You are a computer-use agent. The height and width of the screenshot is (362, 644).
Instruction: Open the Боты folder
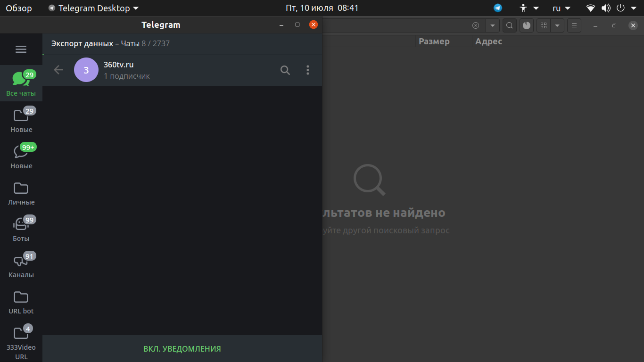[21, 229]
